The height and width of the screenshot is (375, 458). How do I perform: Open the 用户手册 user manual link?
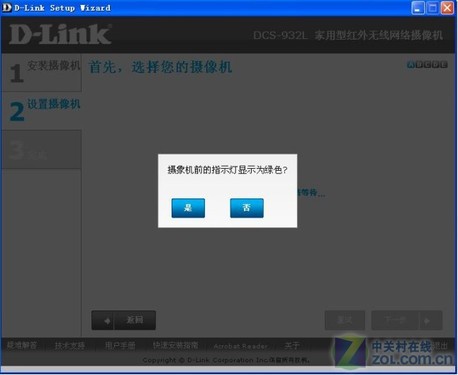pos(120,345)
